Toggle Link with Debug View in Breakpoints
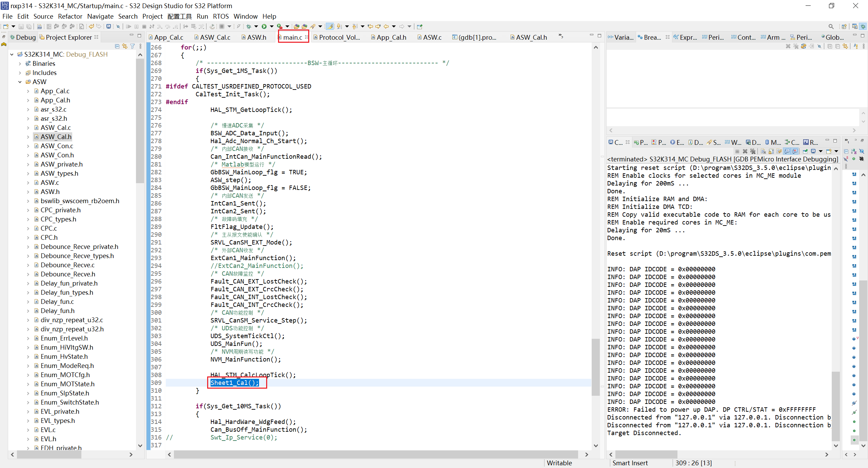Screen dimensions: 868x468 point(845,46)
